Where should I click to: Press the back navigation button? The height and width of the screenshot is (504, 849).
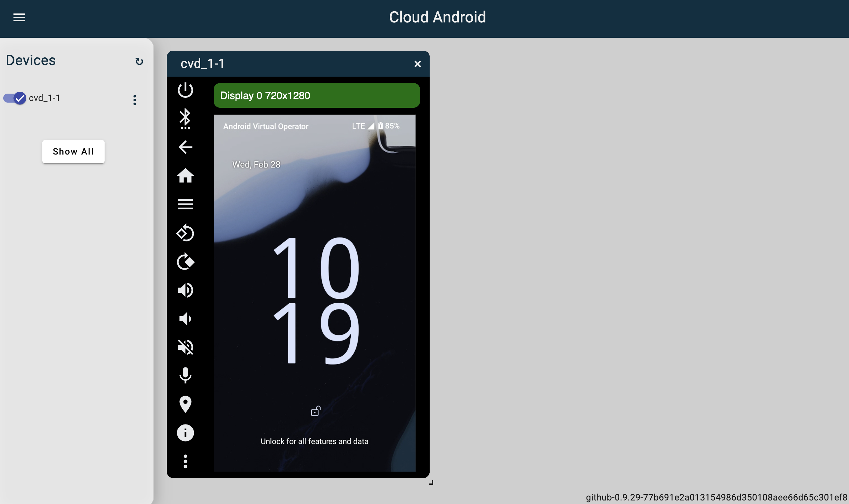[185, 147]
